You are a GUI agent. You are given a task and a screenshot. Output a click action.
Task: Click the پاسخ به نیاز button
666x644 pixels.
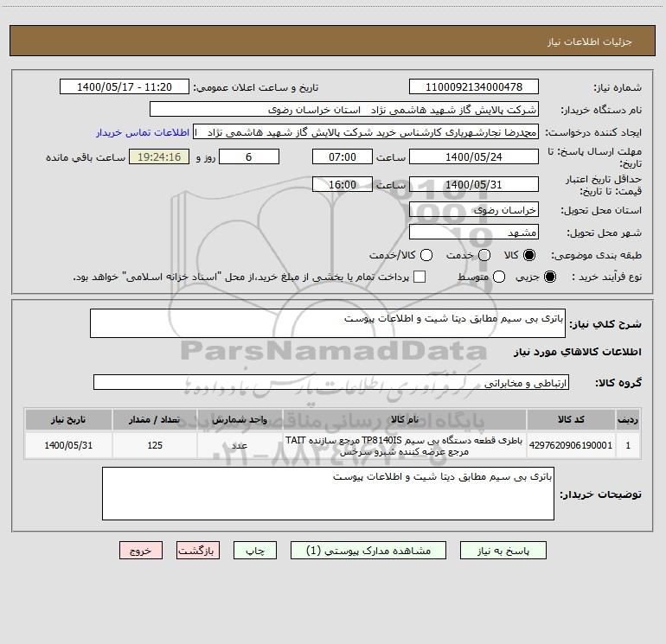pyautogui.click(x=503, y=550)
